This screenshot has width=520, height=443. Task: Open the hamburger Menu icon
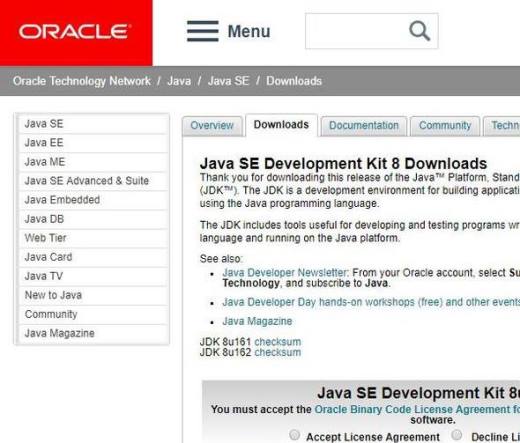click(x=203, y=31)
